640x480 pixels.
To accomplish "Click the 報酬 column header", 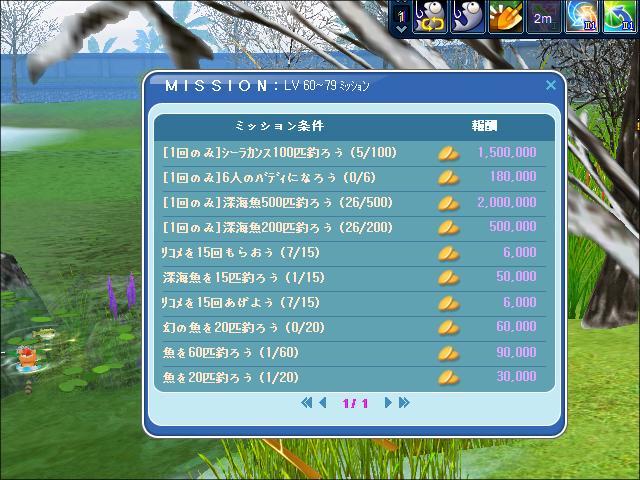I will click(x=485, y=127).
